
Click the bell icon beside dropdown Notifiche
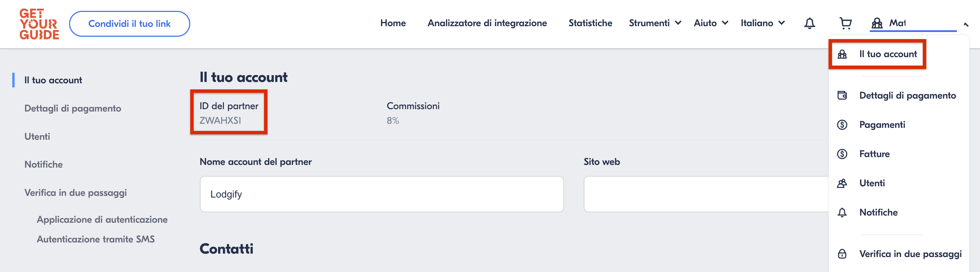click(842, 213)
